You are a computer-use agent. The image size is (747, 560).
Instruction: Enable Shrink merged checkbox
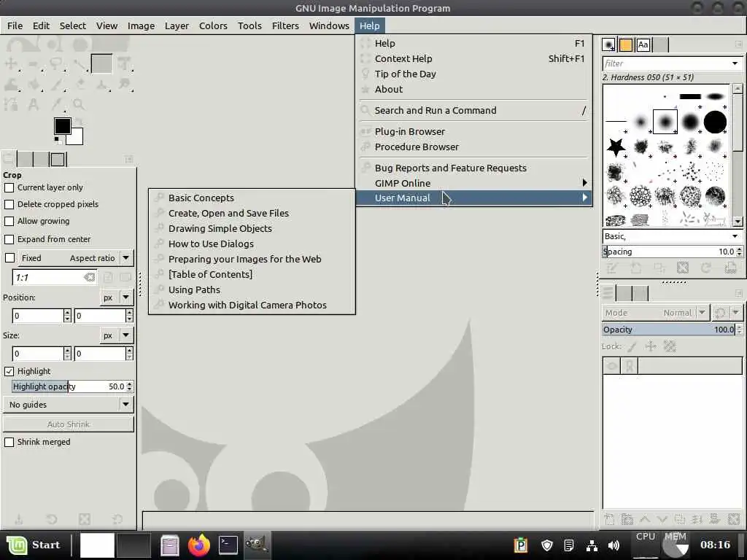[9, 442]
